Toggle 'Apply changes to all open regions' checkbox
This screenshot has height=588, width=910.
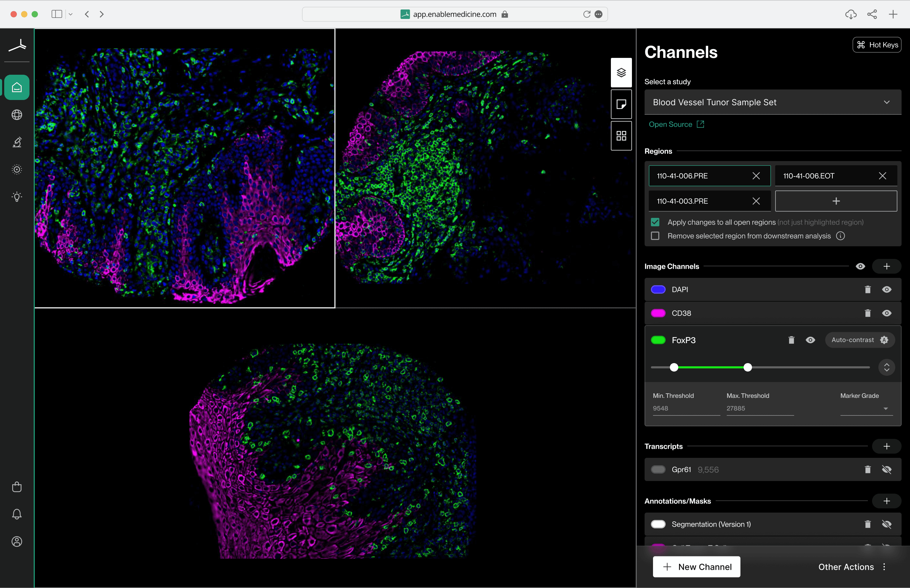click(x=655, y=222)
